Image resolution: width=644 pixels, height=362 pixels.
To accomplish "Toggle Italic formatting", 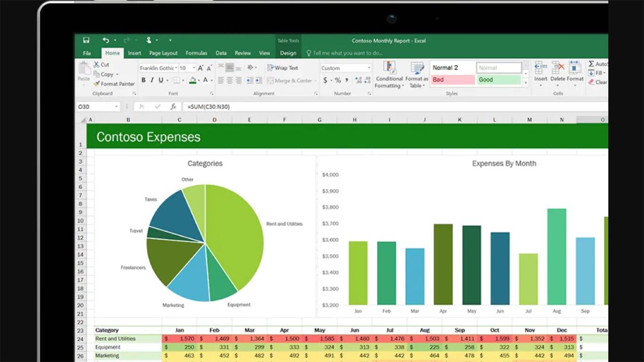I will [x=152, y=81].
